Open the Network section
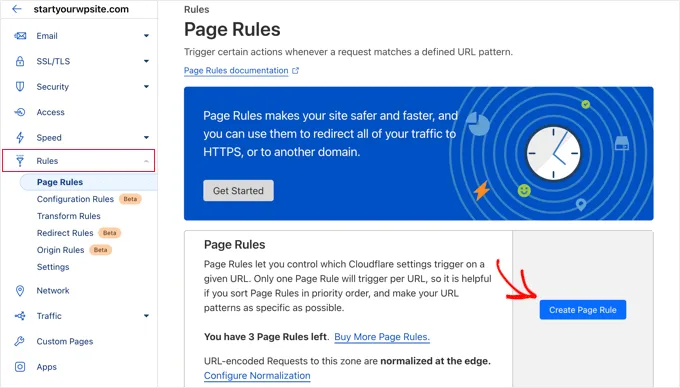The height and width of the screenshot is (388, 680). (53, 290)
